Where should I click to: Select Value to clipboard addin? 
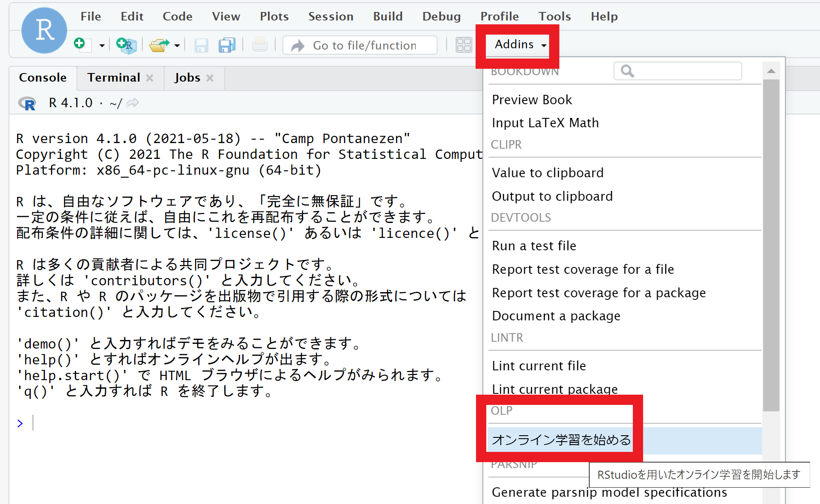tap(625, 173)
